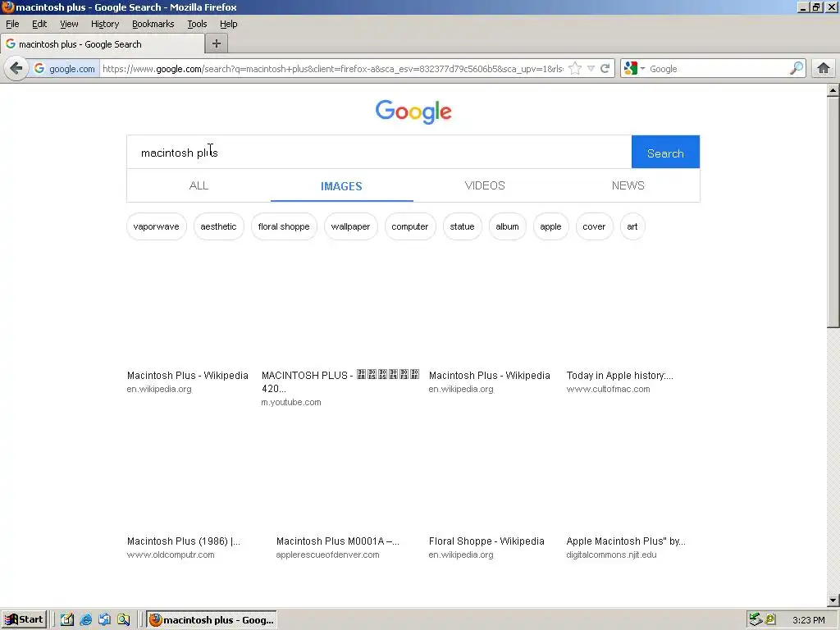This screenshot has width=840, height=630.
Task: Filter images by the apple chip
Action: [550, 226]
